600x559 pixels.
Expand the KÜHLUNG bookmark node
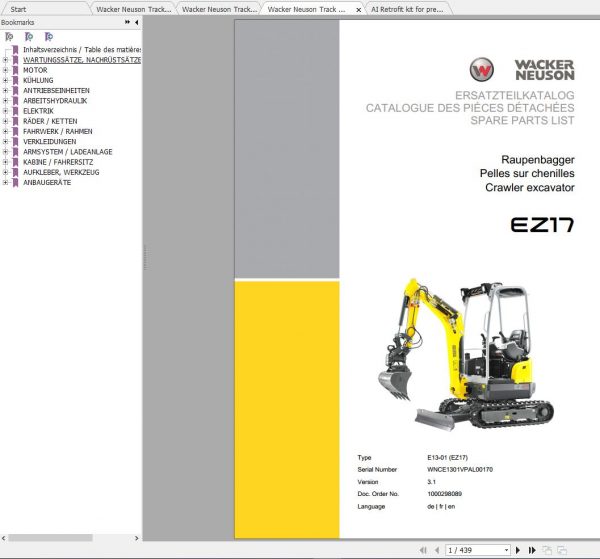(5, 80)
